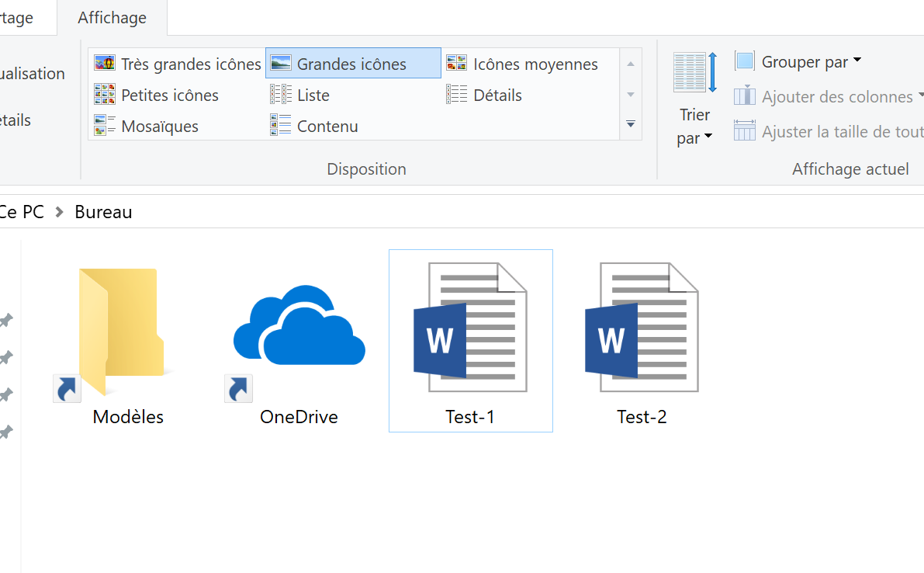Click Ajuster la taille de toutes les colonnes
The height and width of the screenshot is (573, 924).
tap(829, 131)
